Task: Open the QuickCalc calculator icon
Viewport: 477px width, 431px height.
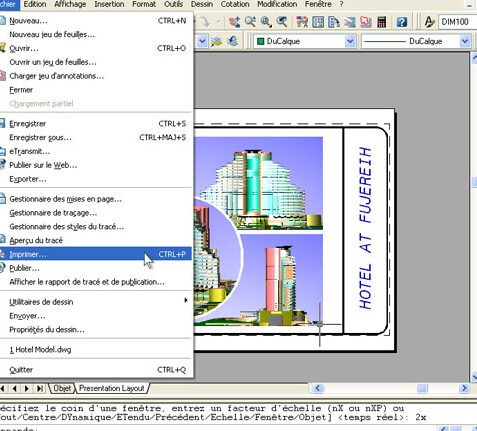Action: tap(382, 22)
